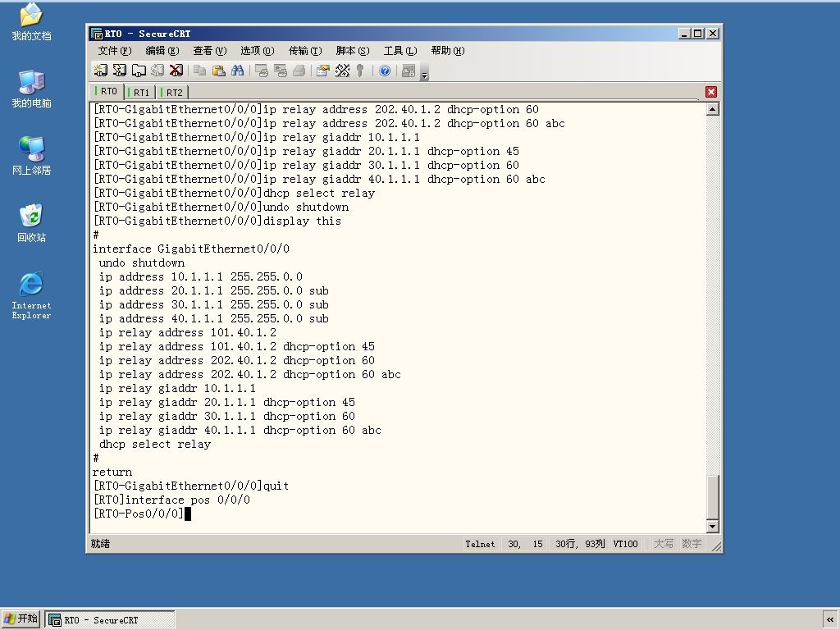The image size is (840, 630).
Task: Click the Find binoculars icon
Action: click(x=237, y=71)
